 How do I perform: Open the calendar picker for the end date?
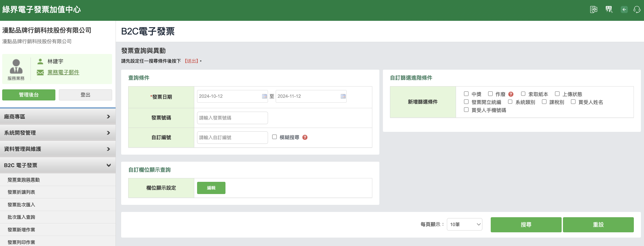343,96
